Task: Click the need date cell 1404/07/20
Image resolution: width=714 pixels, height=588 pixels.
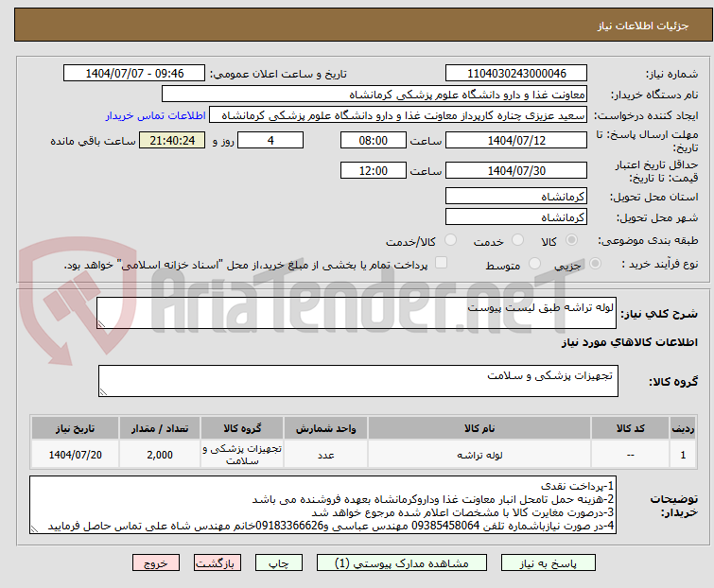Action: pyautogui.click(x=75, y=455)
